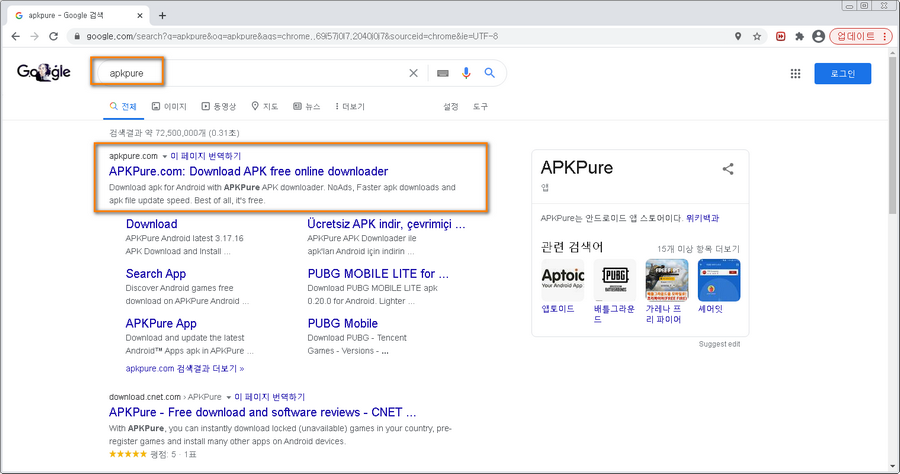Open Chrome menu three dots
The image size is (900, 474).
[x=885, y=36]
